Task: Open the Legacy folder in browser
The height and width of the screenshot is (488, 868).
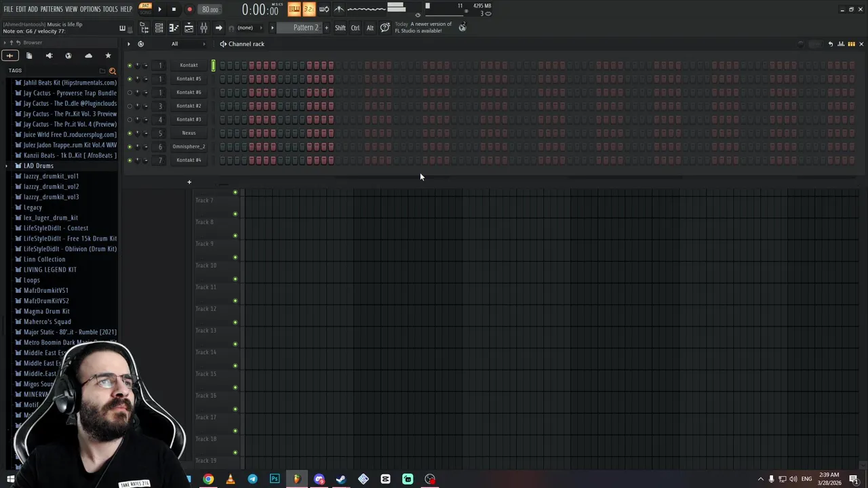Action: coord(33,207)
